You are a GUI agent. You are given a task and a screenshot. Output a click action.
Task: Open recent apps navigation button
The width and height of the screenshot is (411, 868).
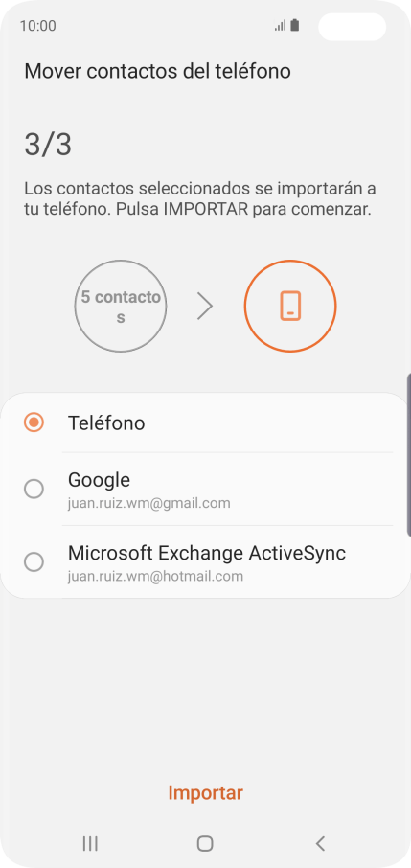(90, 843)
